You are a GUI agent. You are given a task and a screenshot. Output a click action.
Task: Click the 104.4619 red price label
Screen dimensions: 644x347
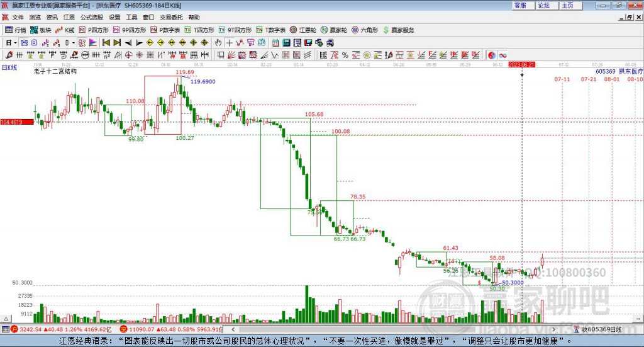pyautogui.click(x=17, y=122)
